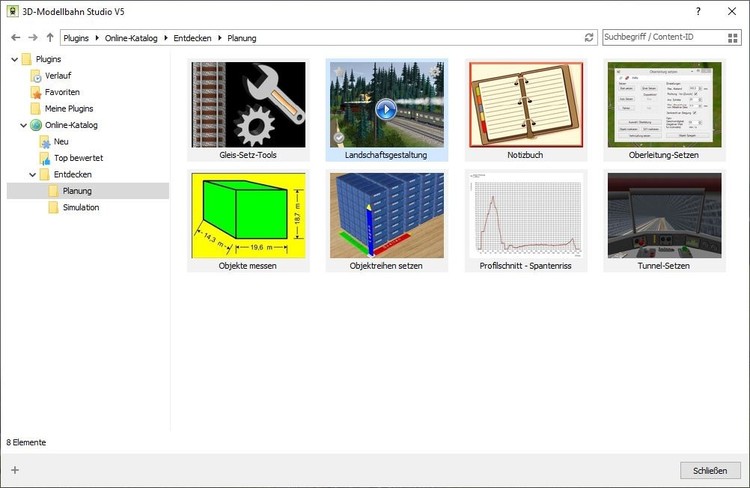Collapse the Online-Katalog tree node

pos(23,125)
